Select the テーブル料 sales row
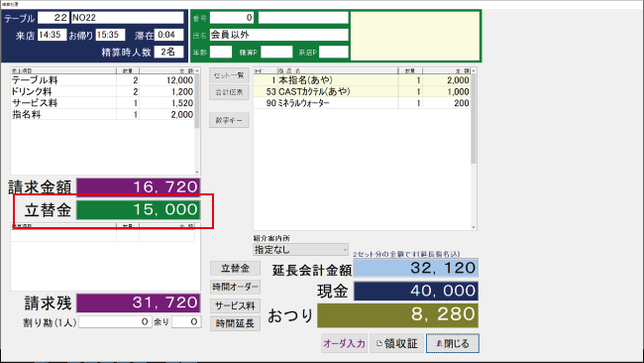 click(x=103, y=80)
